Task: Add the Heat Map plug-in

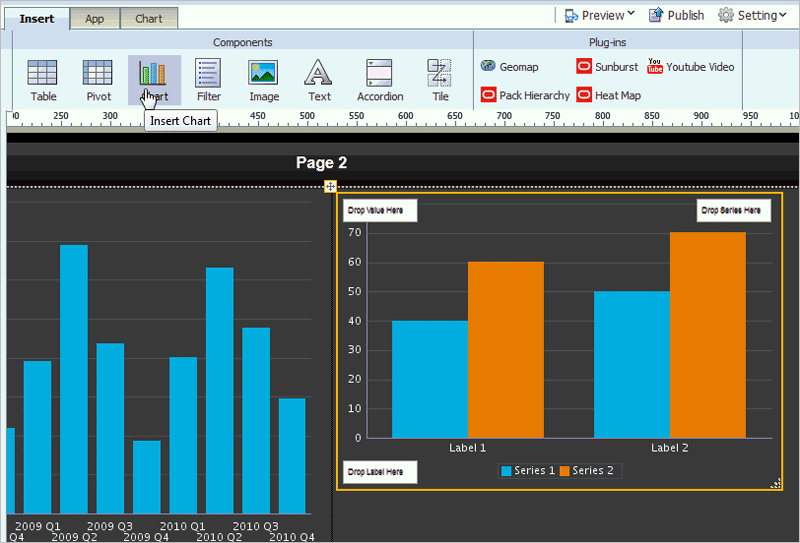Action: coord(609,95)
